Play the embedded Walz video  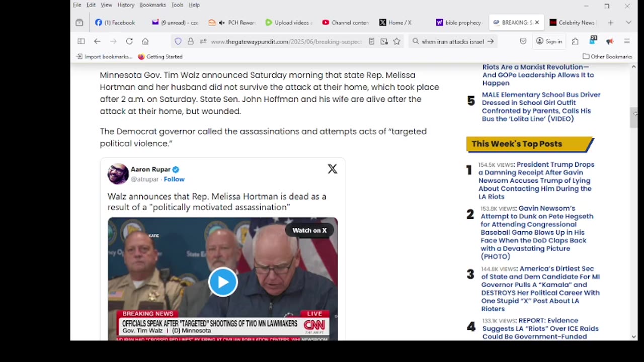coord(223,282)
